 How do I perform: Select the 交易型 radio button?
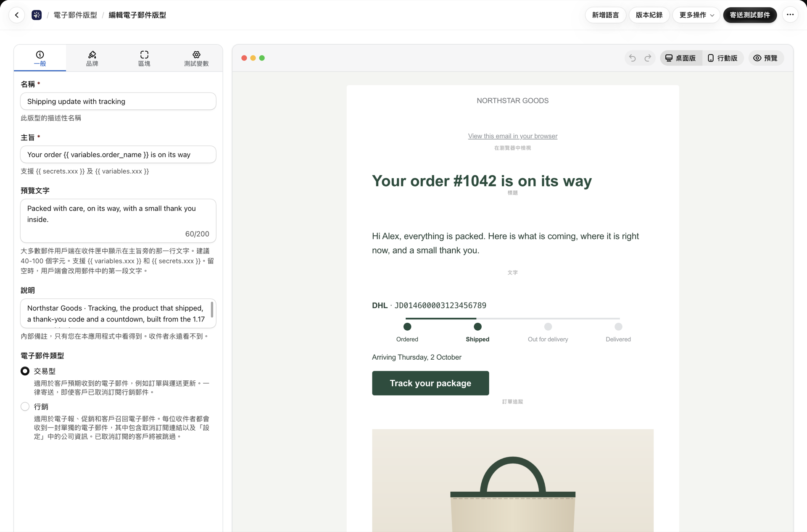click(x=25, y=371)
